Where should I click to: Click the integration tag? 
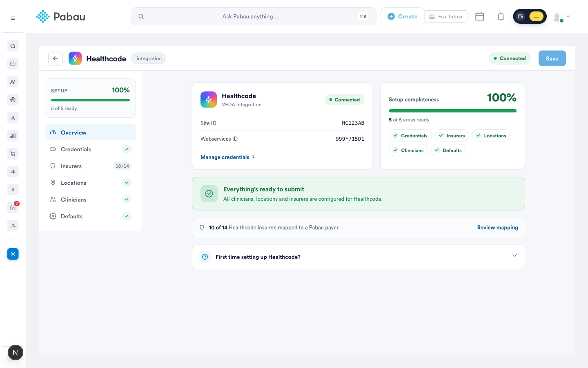149,58
